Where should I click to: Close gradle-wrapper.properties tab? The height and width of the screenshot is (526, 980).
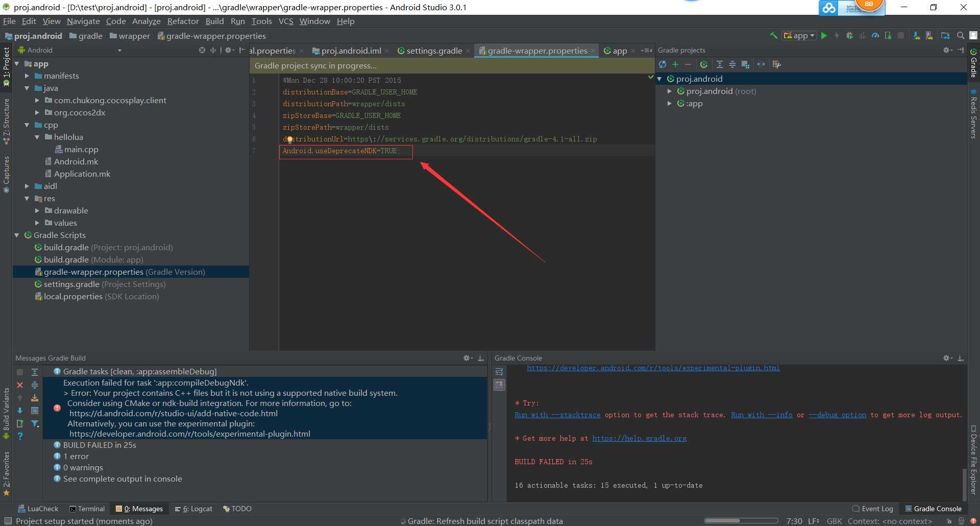[593, 51]
